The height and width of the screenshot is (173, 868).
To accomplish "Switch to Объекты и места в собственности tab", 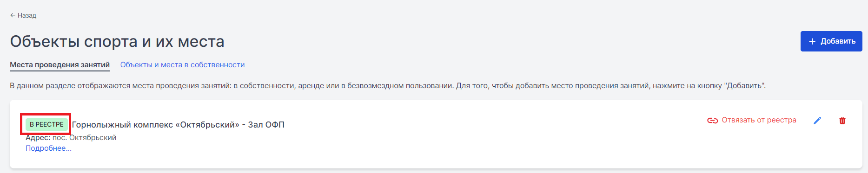I will [x=182, y=65].
